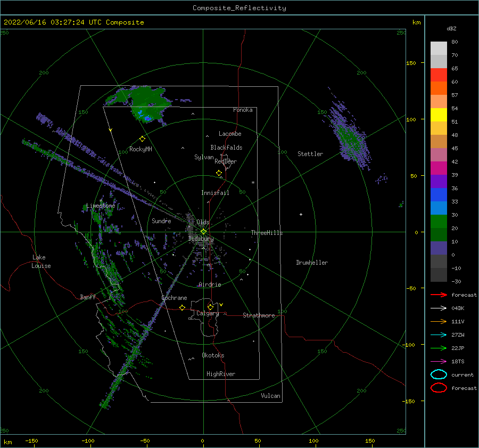Click the red forecast arrow legend icon
This screenshot has height=448, width=479.
(x=439, y=295)
